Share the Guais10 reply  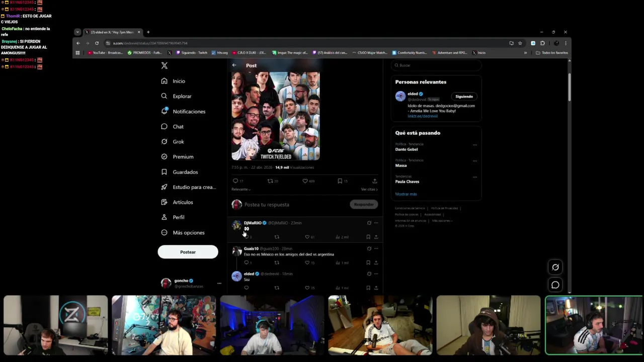pyautogui.click(x=376, y=262)
